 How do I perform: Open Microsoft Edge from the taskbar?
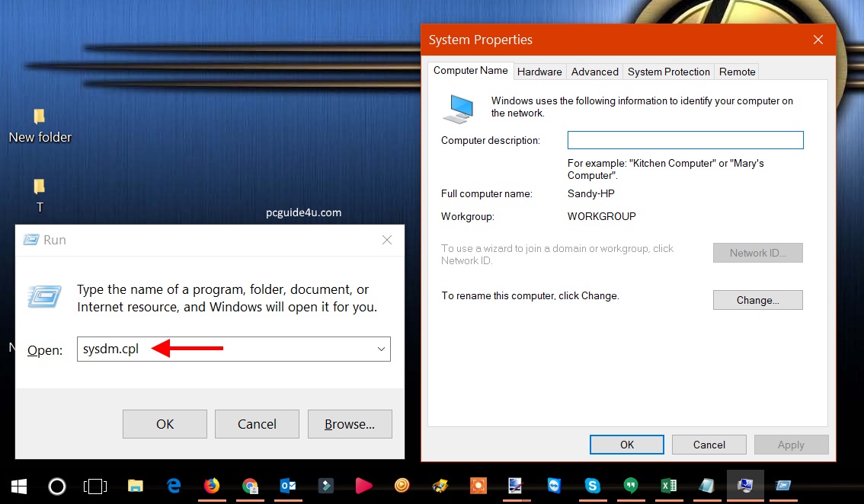coord(174,486)
